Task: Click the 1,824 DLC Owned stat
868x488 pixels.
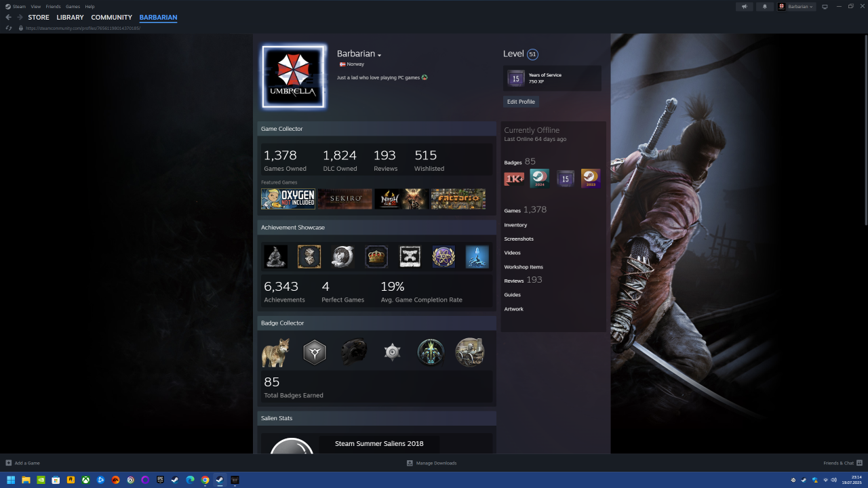Action: pos(340,161)
